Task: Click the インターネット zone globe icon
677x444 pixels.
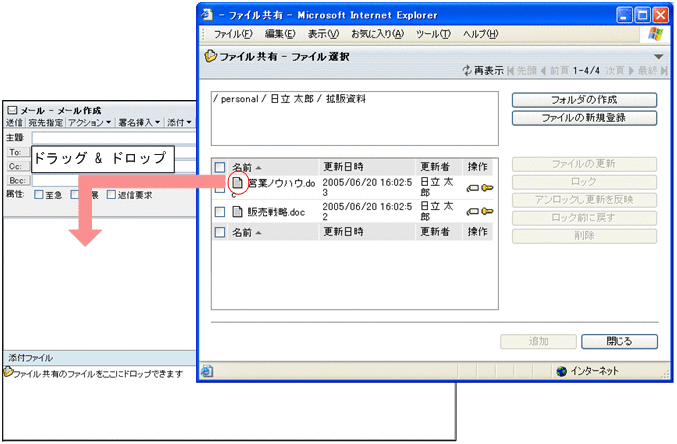Action: 561,371
